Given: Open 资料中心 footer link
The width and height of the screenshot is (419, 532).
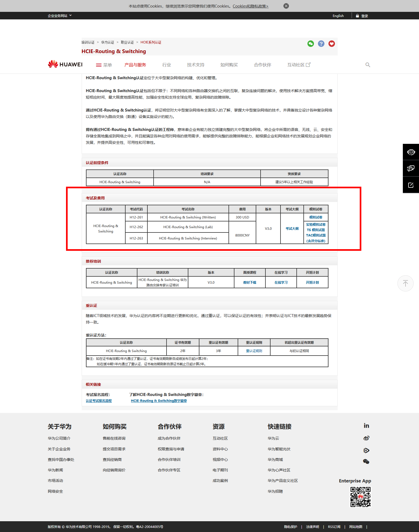Looking at the screenshot, I should coord(220,449).
